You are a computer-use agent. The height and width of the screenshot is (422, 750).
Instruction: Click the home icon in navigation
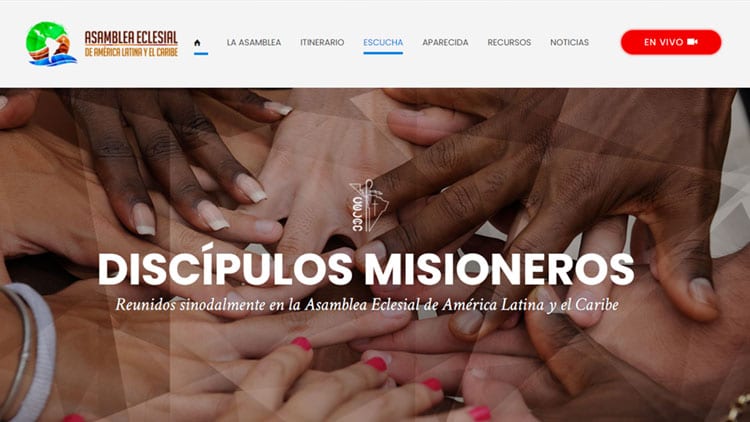pyautogui.click(x=197, y=43)
